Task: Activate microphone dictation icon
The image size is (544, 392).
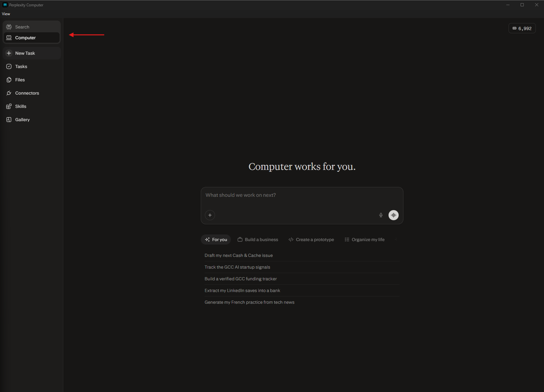Action: click(381, 215)
